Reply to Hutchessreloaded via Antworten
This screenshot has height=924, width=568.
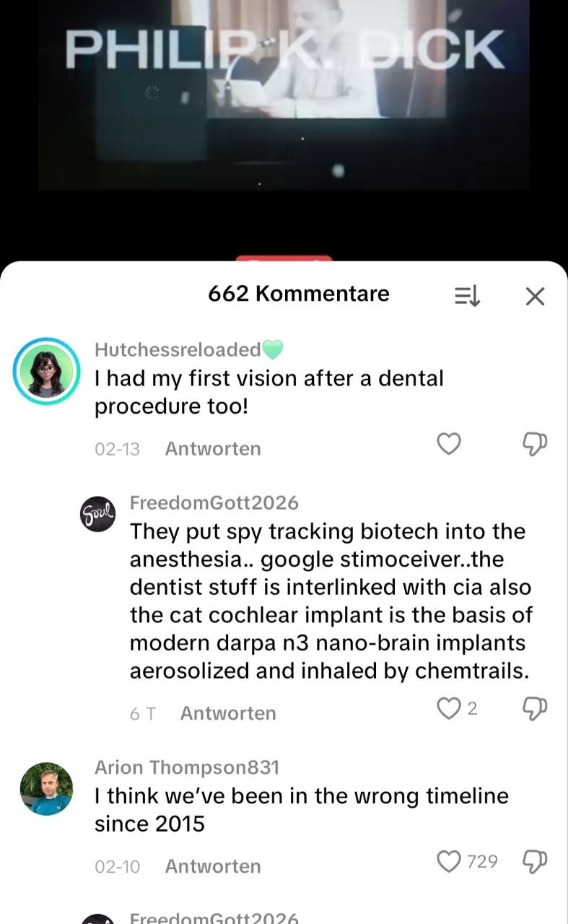(x=213, y=448)
